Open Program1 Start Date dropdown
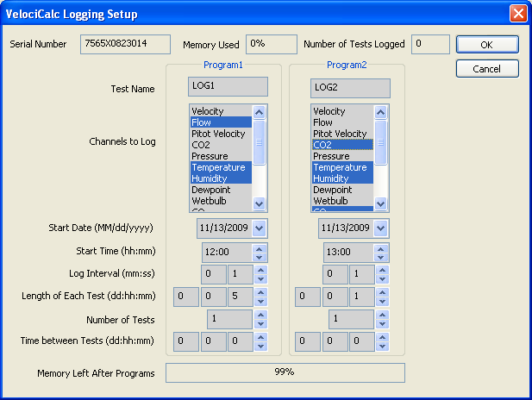 coord(260,228)
